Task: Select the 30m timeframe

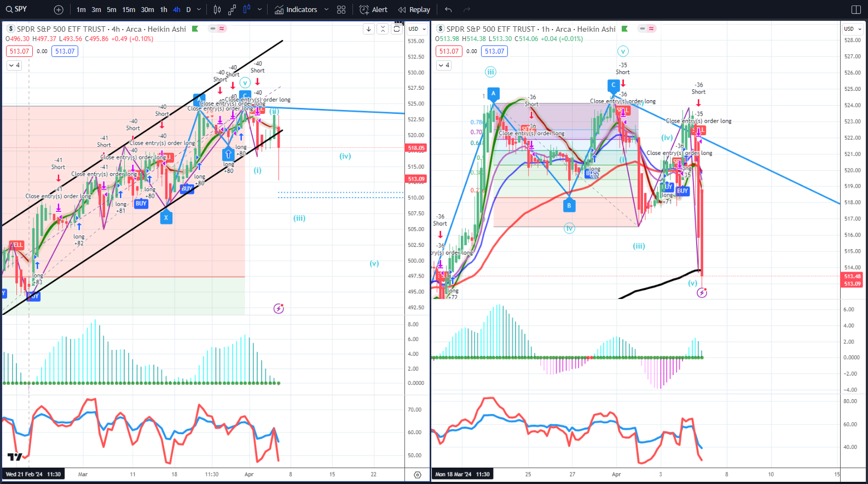Action: tap(147, 10)
